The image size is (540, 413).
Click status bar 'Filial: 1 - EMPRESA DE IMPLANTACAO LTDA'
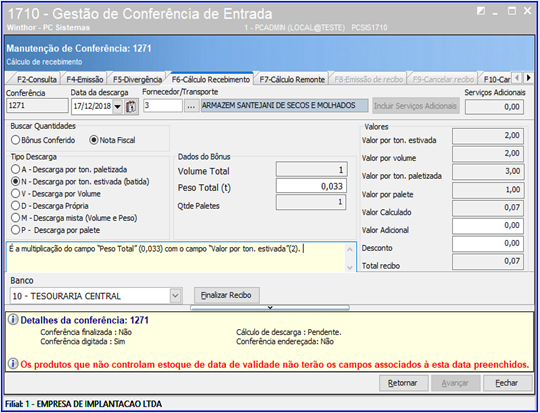pyautogui.click(x=83, y=404)
